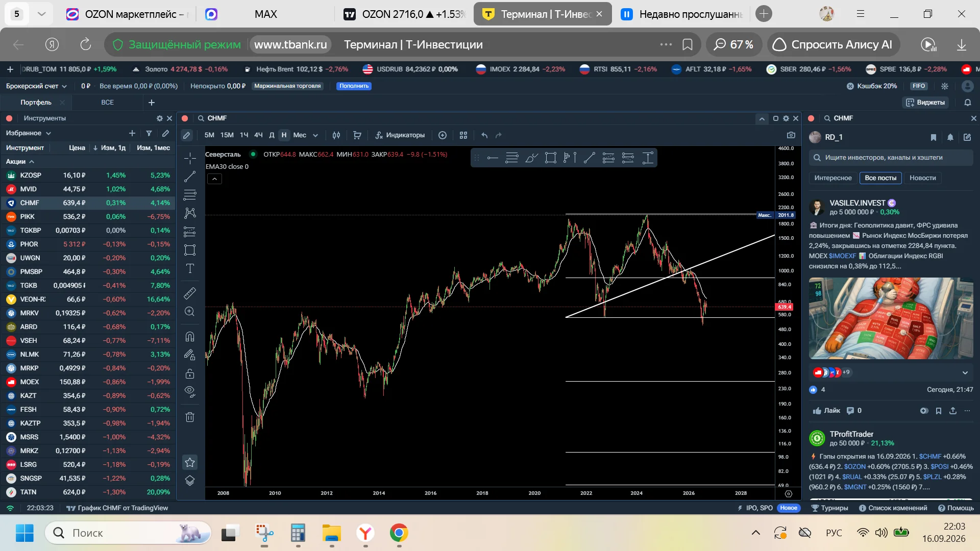Change the chart widget link color dot
This screenshot has width=980, height=551.
click(185, 118)
